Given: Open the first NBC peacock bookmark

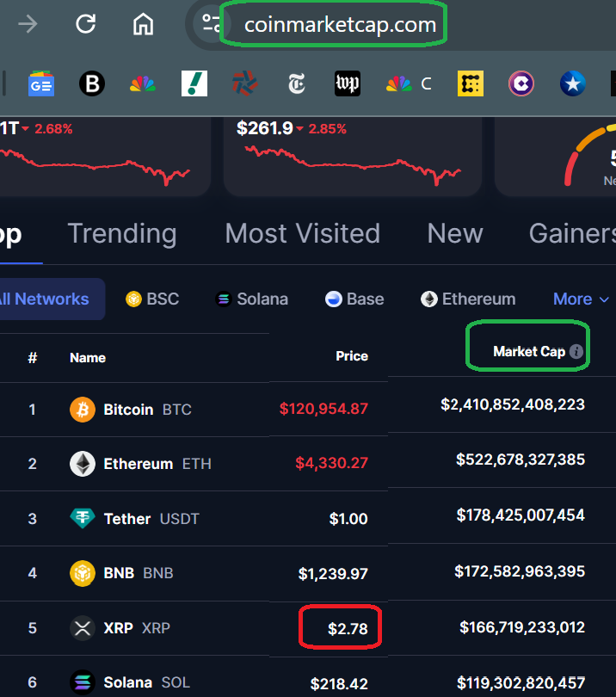Looking at the screenshot, I should tap(143, 83).
